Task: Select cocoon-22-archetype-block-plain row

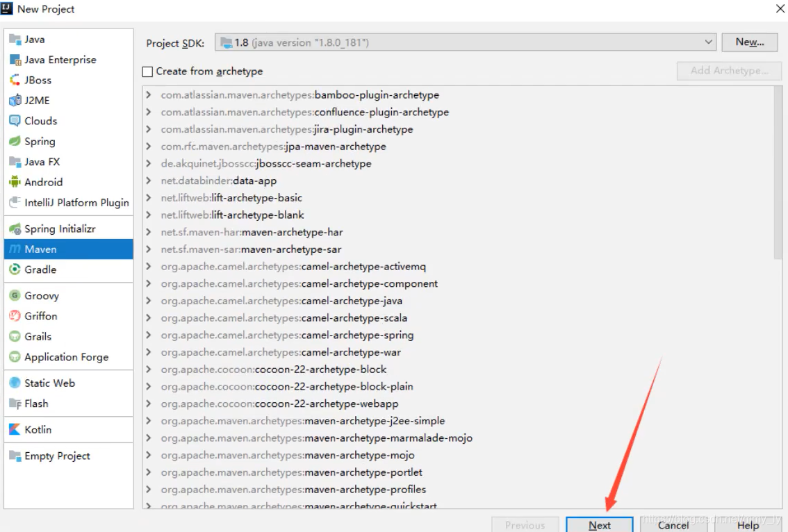Action: click(458, 386)
